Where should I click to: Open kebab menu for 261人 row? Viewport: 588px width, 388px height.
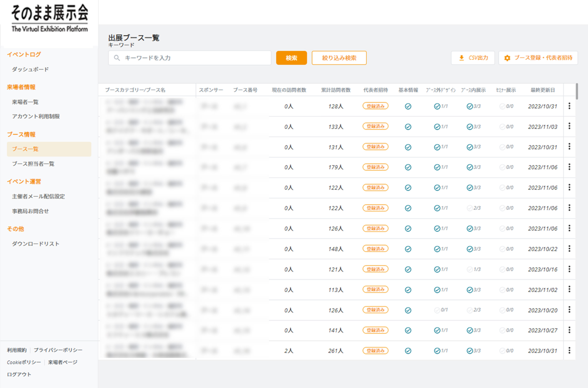coord(569,350)
